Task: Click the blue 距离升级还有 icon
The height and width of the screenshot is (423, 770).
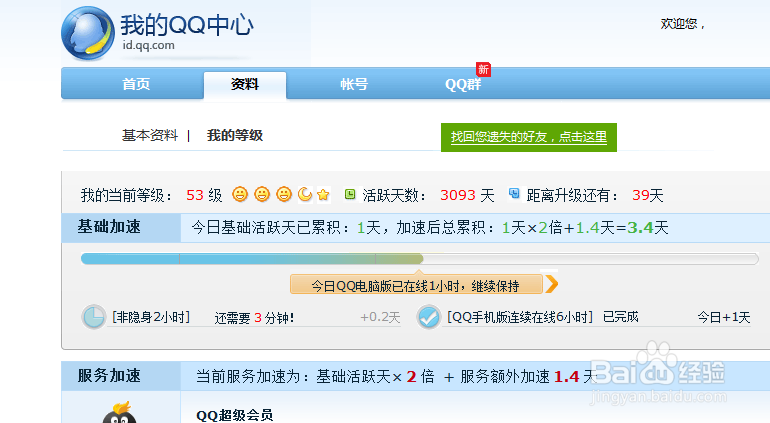Action: coord(514,193)
